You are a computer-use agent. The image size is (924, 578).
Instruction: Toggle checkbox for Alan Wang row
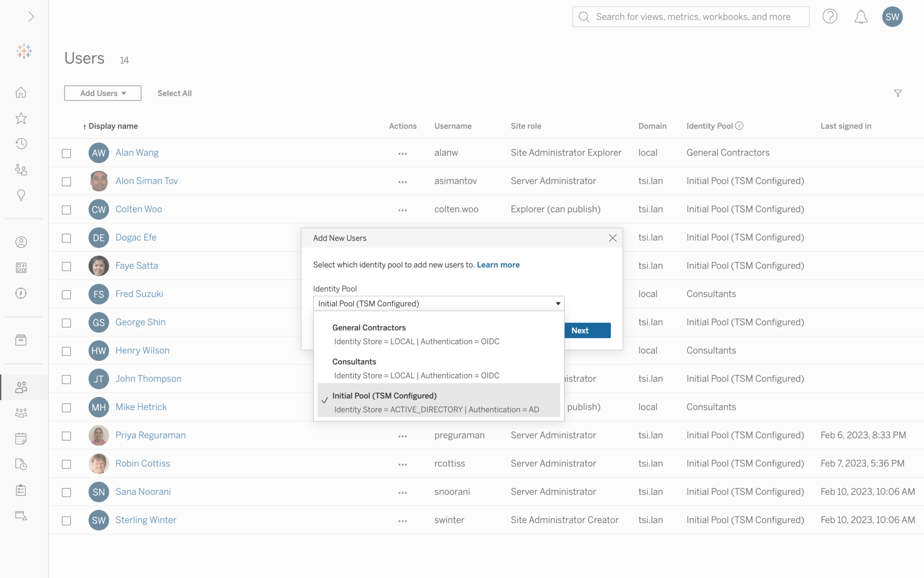click(x=67, y=152)
